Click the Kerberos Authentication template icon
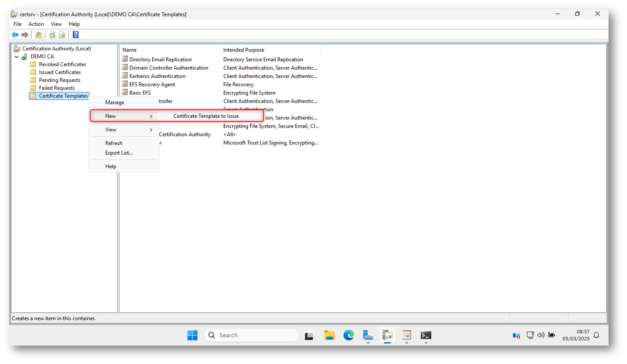Screen dimensions: 627x364 (125, 76)
